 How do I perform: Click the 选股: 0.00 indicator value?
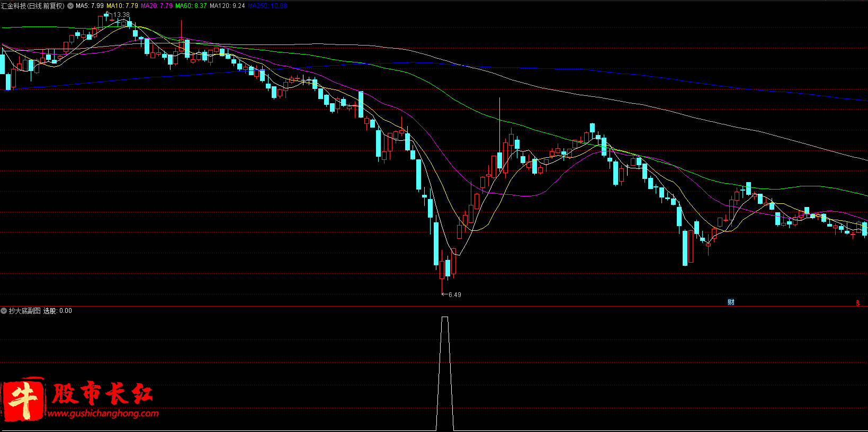(58, 311)
